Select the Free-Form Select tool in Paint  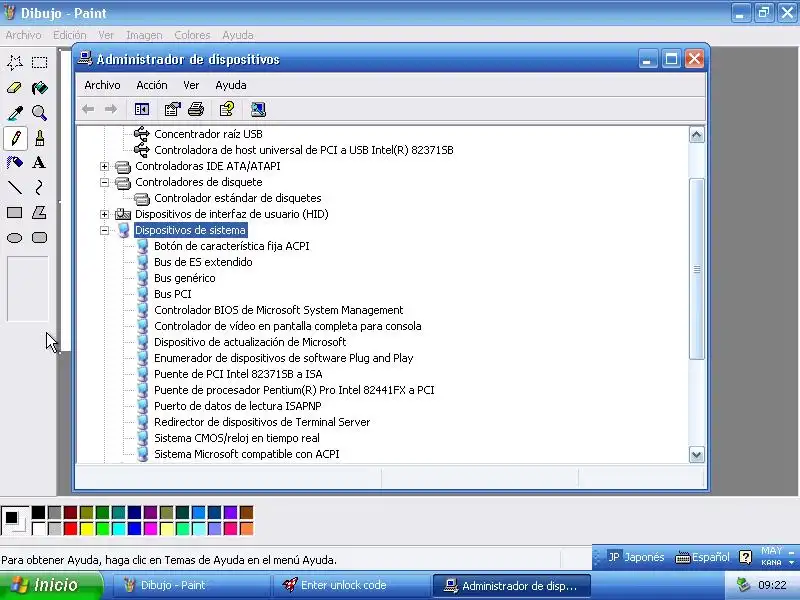coord(15,62)
